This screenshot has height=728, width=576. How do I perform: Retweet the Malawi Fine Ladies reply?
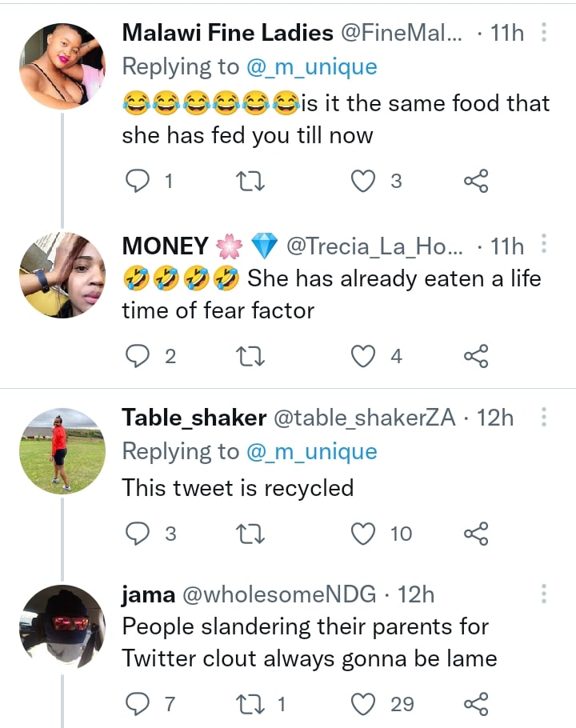pyautogui.click(x=252, y=182)
